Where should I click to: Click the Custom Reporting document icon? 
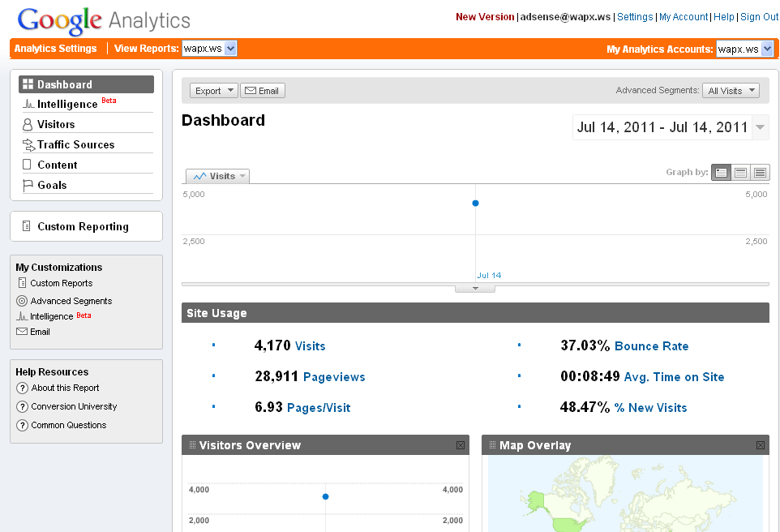click(27, 227)
